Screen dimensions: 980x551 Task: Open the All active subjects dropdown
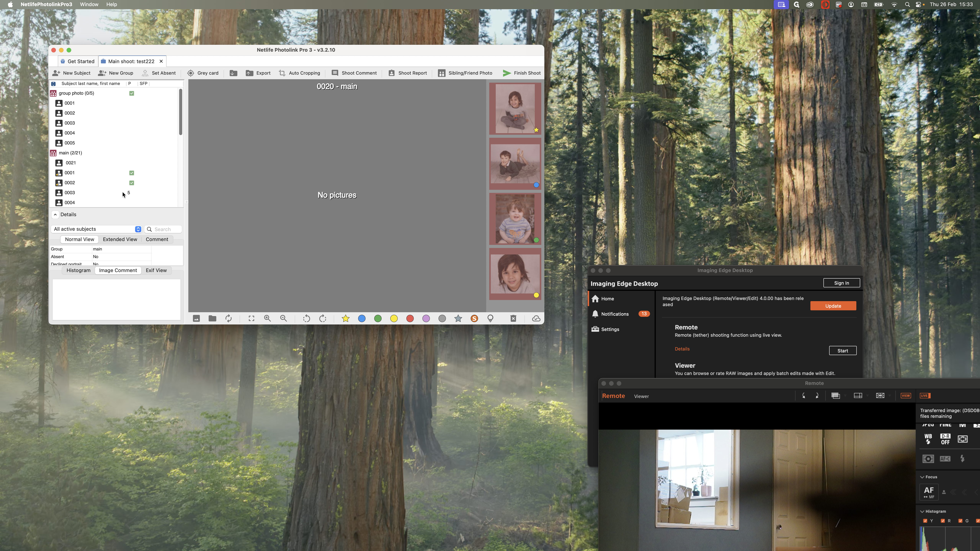(x=97, y=229)
